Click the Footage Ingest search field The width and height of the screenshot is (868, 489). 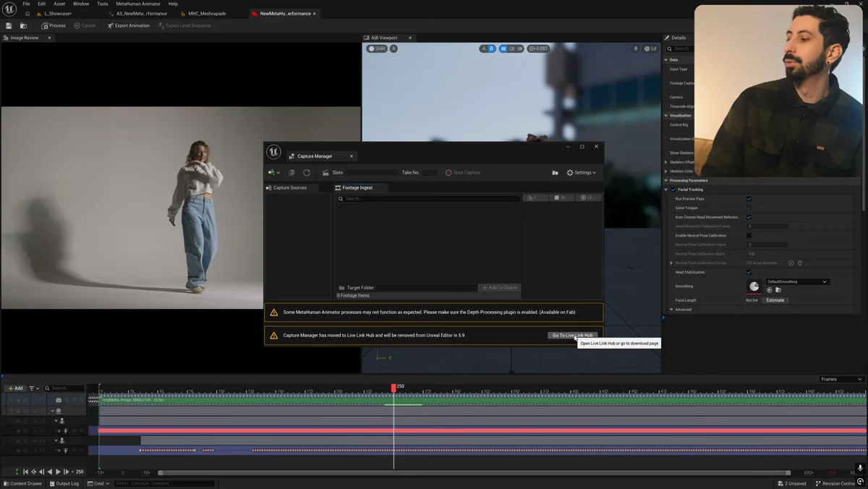[428, 198]
